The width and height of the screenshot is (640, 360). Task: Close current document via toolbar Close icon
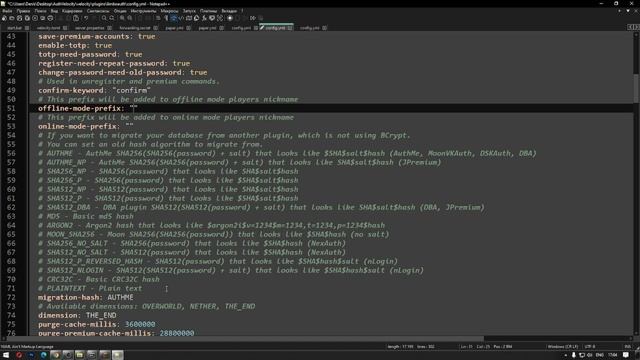pyautogui.click(x=35, y=18)
